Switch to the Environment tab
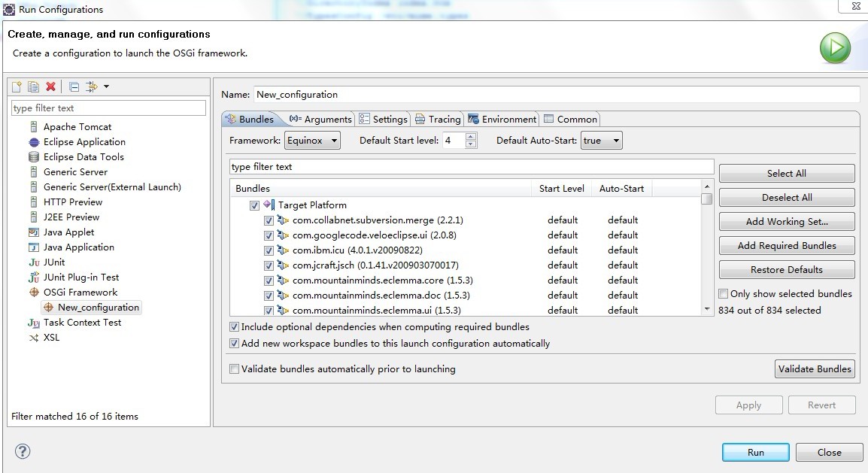868x473 pixels. pyautogui.click(x=502, y=119)
